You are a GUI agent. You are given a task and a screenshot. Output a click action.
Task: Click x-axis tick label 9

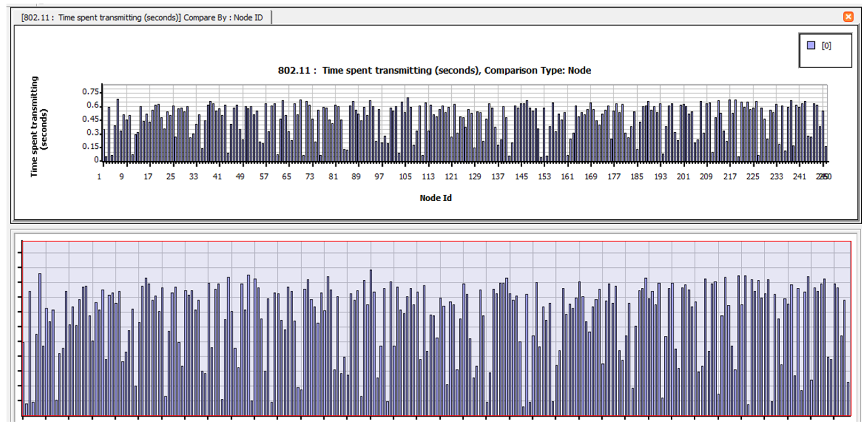coord(122,177)
